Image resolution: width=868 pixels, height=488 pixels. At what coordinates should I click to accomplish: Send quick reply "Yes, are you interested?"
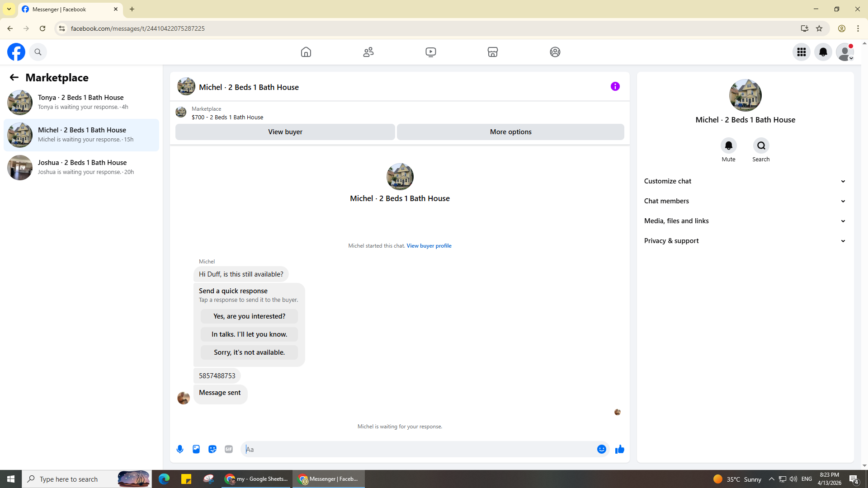click(250, 316)
